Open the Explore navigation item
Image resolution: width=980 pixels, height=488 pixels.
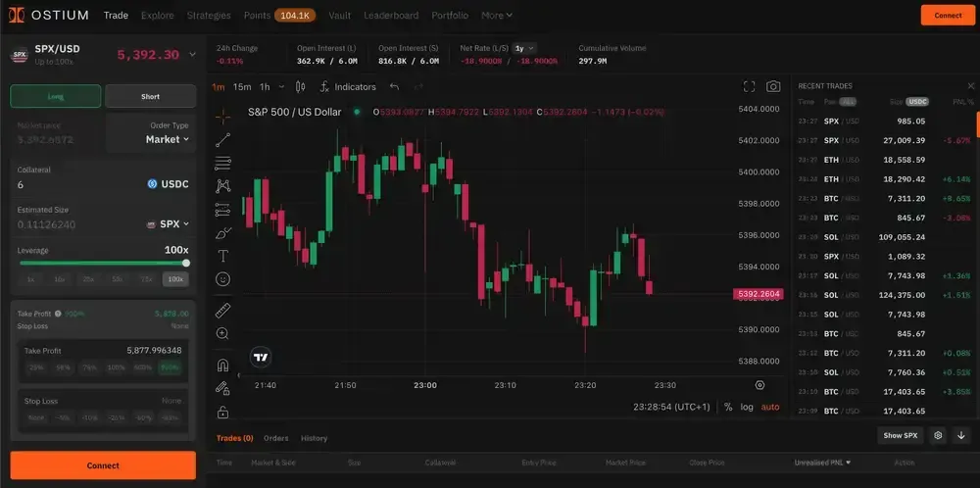[158, 15]
